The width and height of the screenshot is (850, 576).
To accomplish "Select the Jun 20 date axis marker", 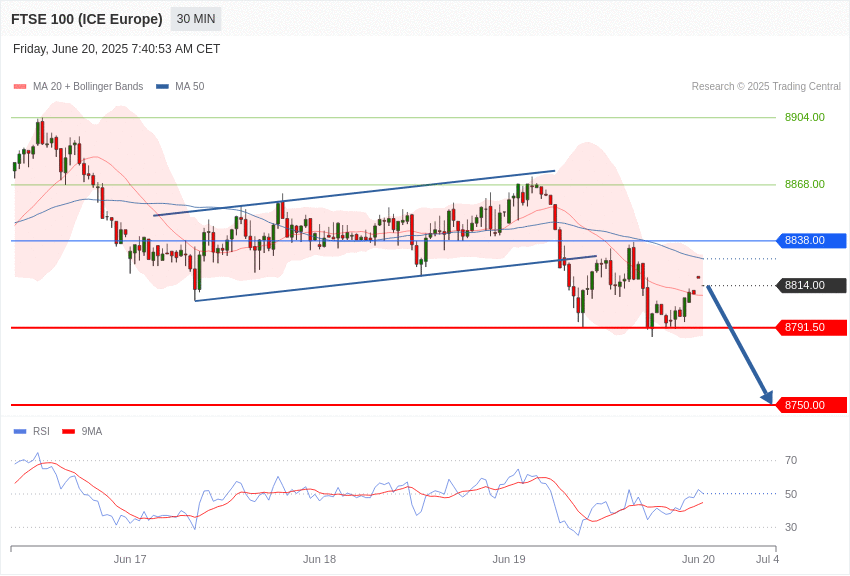I will 698,559.
